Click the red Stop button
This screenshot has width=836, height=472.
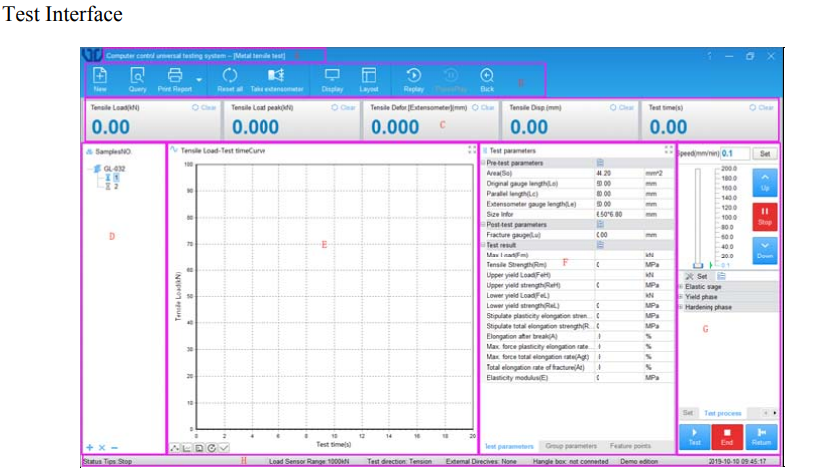[764, 217]
